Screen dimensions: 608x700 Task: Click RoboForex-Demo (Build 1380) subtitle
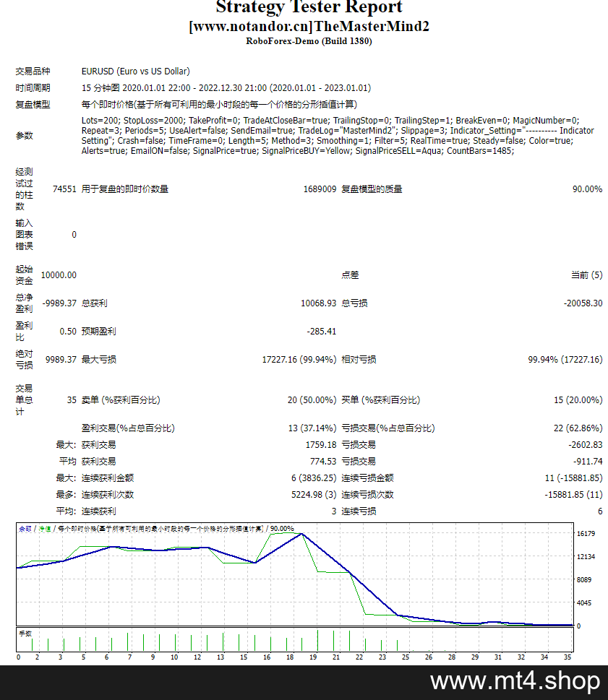(309, 41)
